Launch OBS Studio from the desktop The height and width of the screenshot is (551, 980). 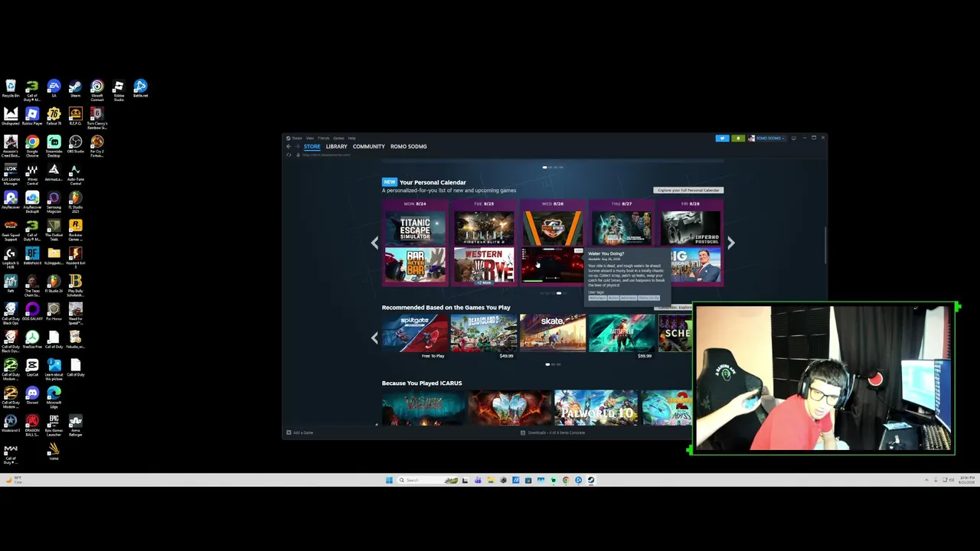[75, 144]
